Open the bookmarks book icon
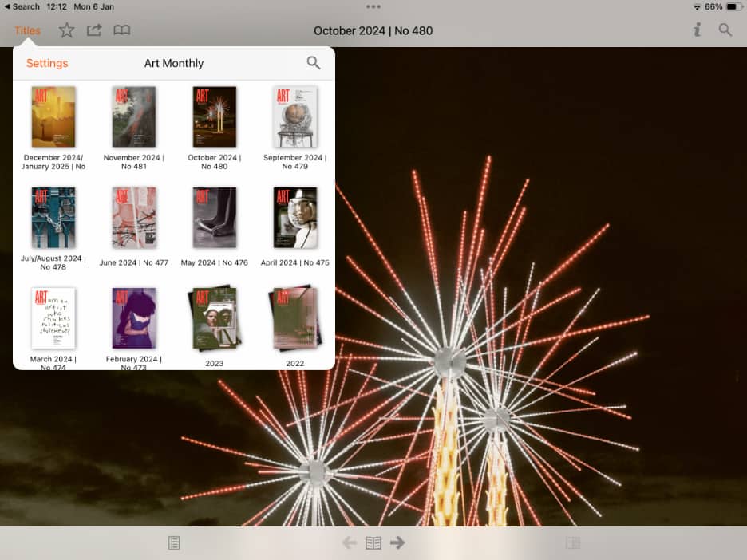Image resolution: width=747 pixels, height=560 pixels. [x=121, y=30]
